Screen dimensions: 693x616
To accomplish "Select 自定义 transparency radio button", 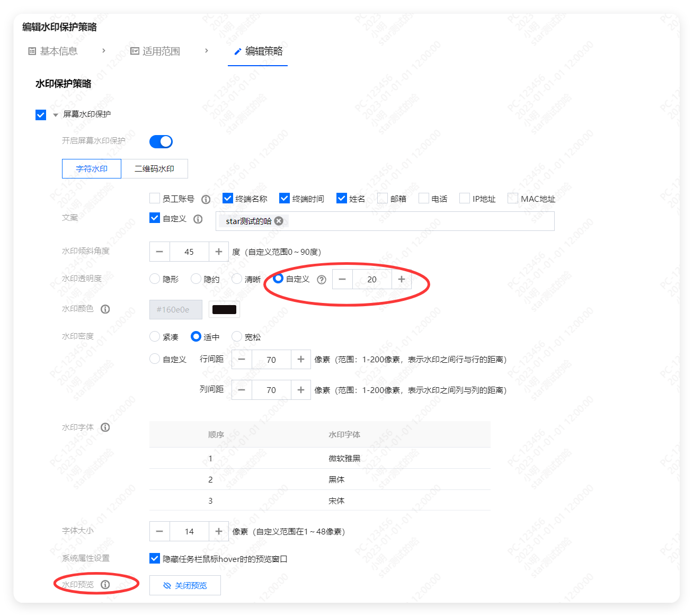I will [x=278, y=278].
